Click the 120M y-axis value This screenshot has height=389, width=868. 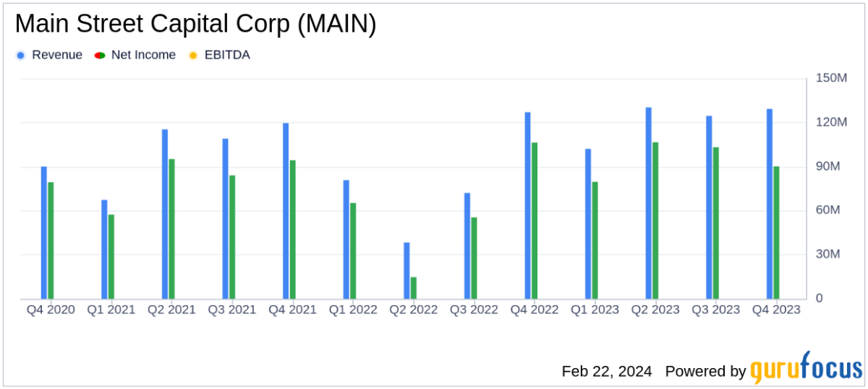click(831, 122)
